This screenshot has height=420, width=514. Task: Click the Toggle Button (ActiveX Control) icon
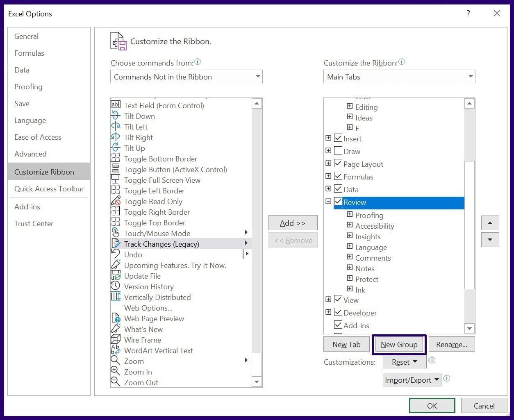point(116,169)
